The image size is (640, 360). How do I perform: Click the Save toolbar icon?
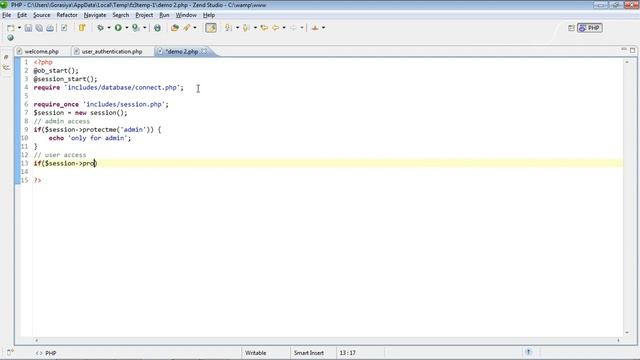[28, 28]
